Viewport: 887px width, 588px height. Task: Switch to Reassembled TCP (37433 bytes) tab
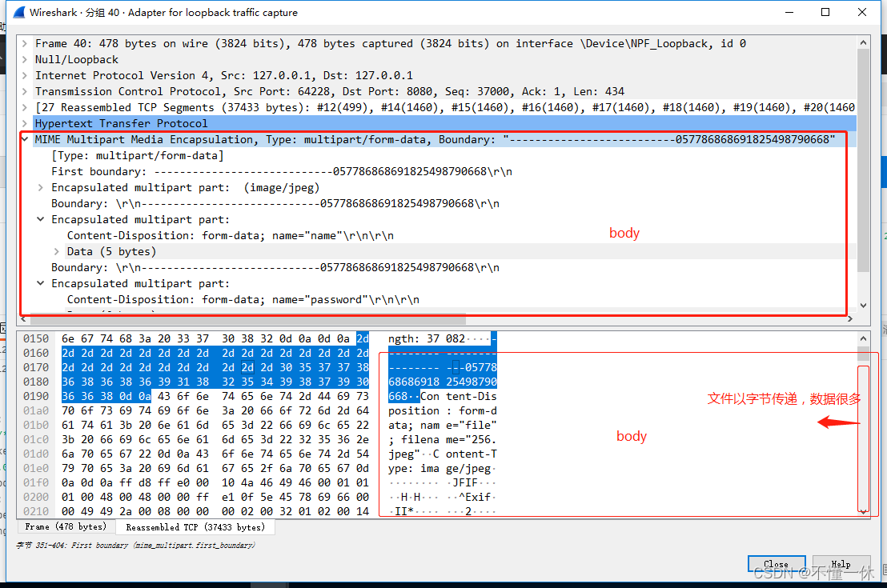coord(195,527)
